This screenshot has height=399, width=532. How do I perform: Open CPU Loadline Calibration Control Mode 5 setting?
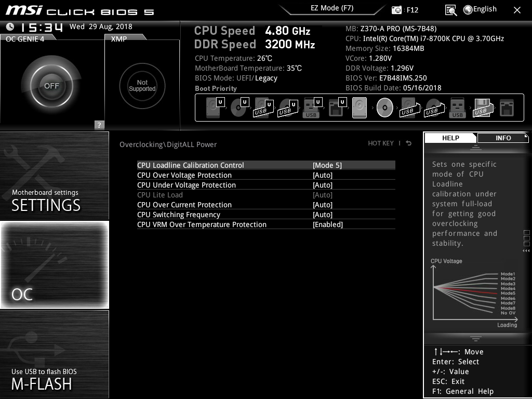(266, 165)
